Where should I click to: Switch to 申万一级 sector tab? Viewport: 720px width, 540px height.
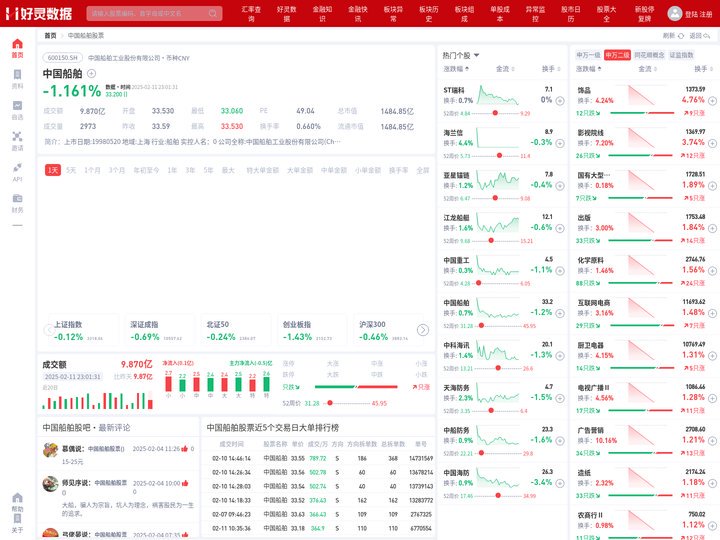(589, 55)
